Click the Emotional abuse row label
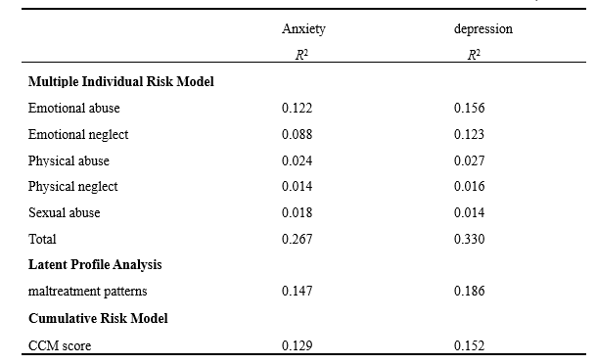The image size is (596, 364). pos(74,108)
